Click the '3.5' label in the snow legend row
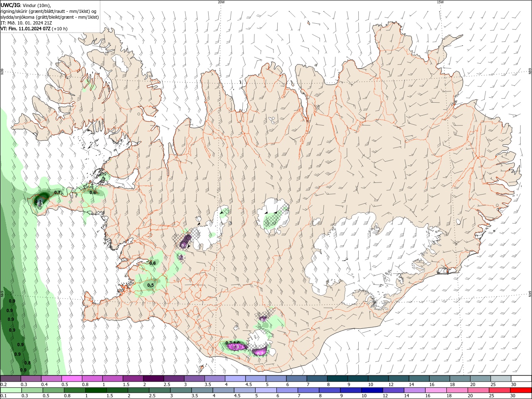 click(208, 384)
